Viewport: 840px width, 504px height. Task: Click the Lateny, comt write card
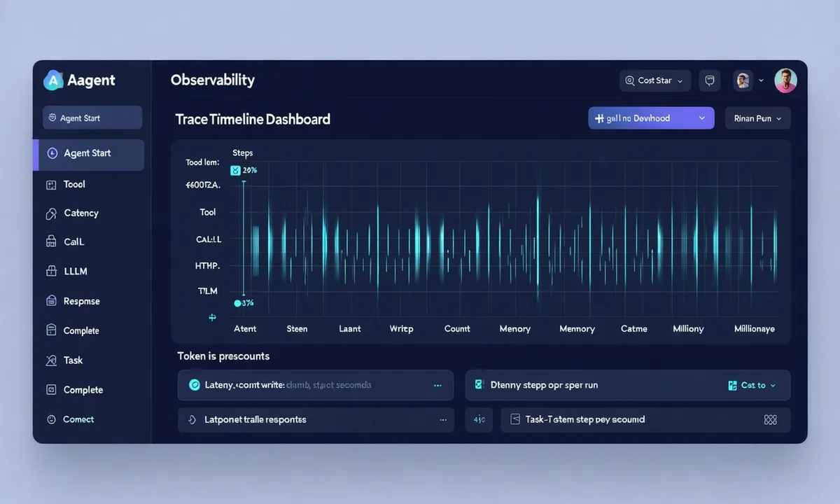(316, 385)
